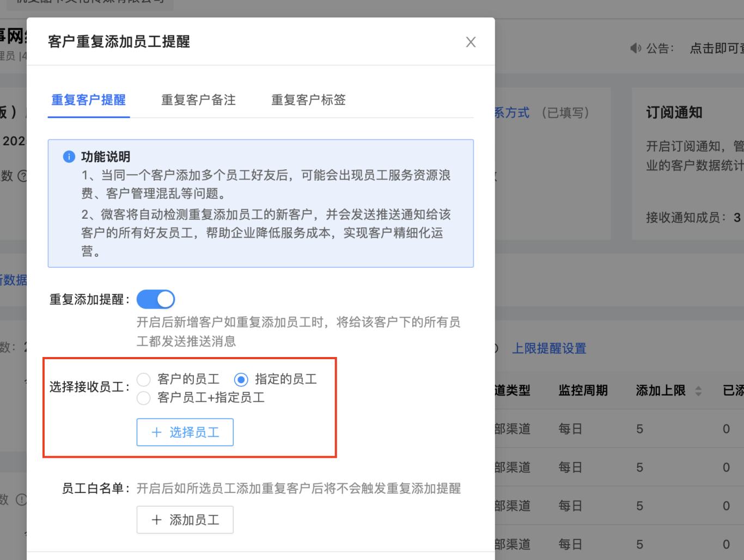Open 上限提醒设置 link in background page
Screen dimensions: 744x560
click(549, 348)
